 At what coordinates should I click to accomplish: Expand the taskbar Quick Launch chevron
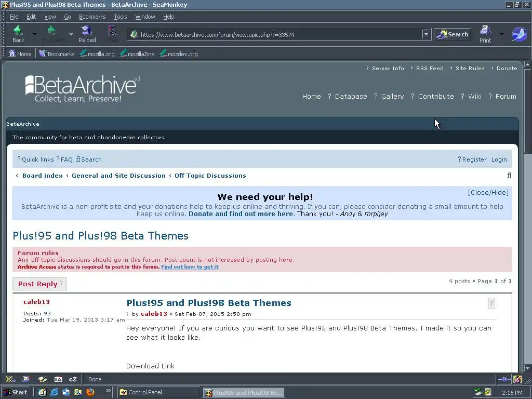pyautogui.click(x=108, y=391)
